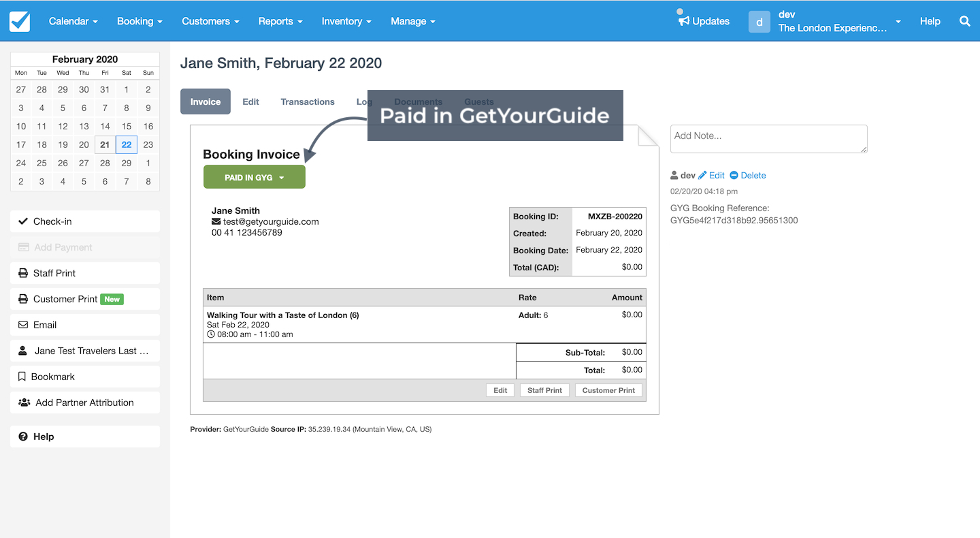The height and width of the screenshot is (538, 980).
Task: Open the Reports menu
Action: [x=280, y=21]
